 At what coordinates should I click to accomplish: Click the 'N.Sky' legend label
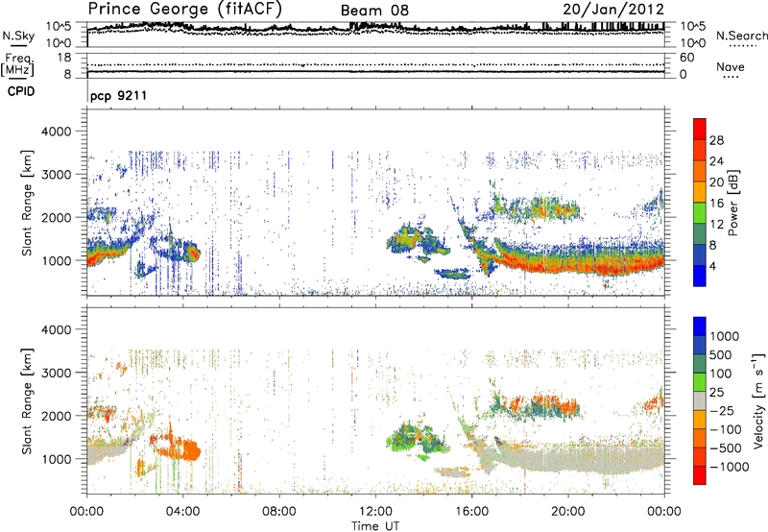(x=18, y=36)
